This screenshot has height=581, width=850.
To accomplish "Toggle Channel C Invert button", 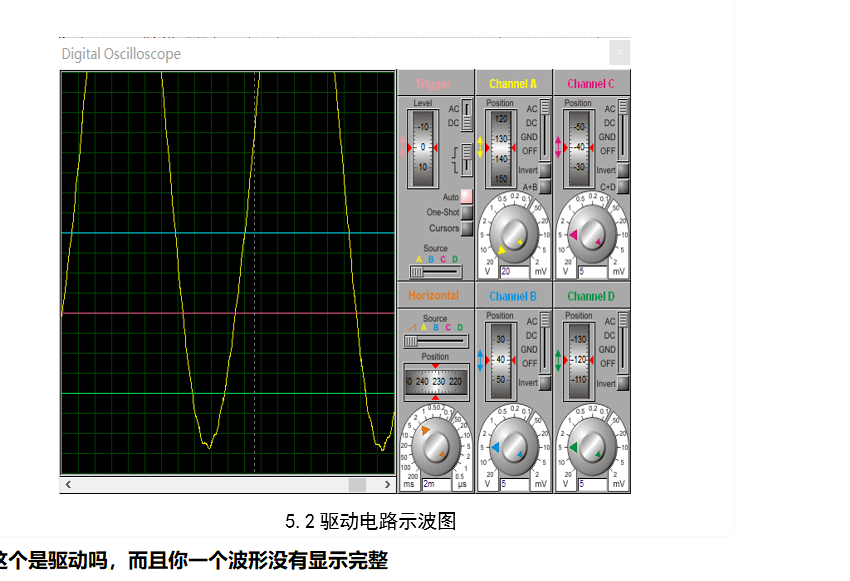I will 623,170.
